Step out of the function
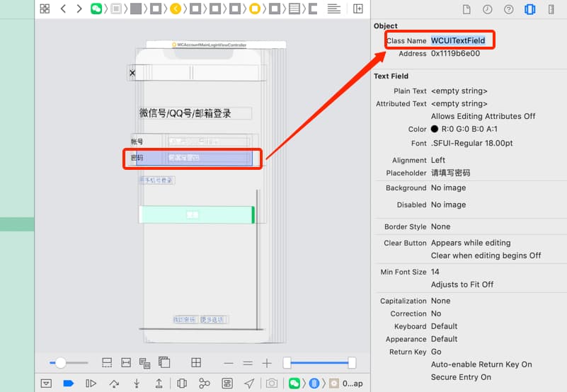 159,384
